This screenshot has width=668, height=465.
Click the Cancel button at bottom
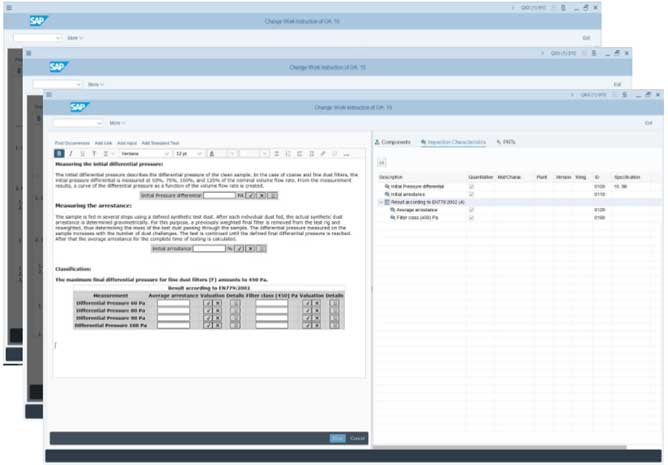tap(357, 438)
